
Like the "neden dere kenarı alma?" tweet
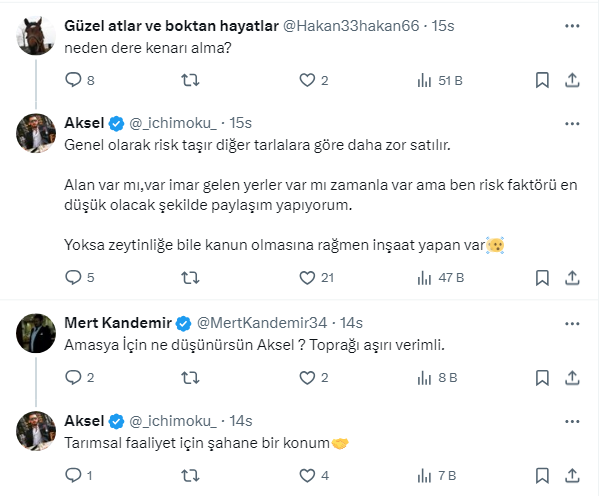[307, 80]
